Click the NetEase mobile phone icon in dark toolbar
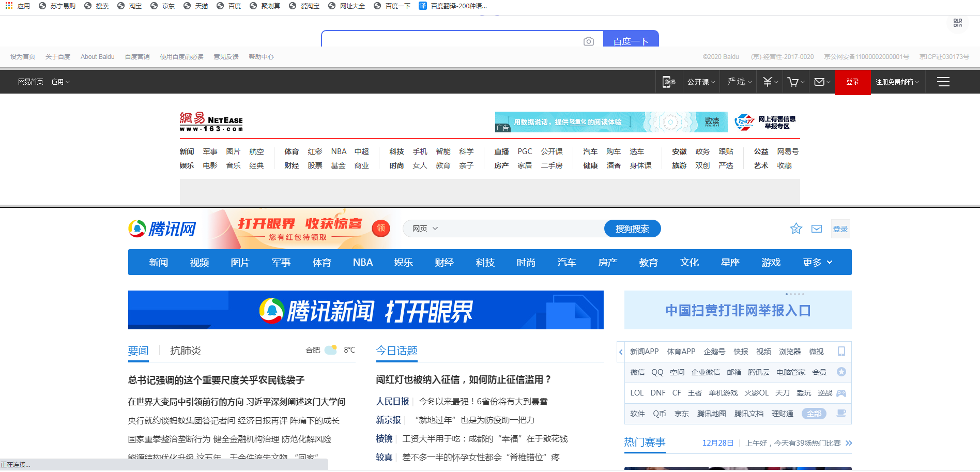Screen dimensions: 980x472 669,82
